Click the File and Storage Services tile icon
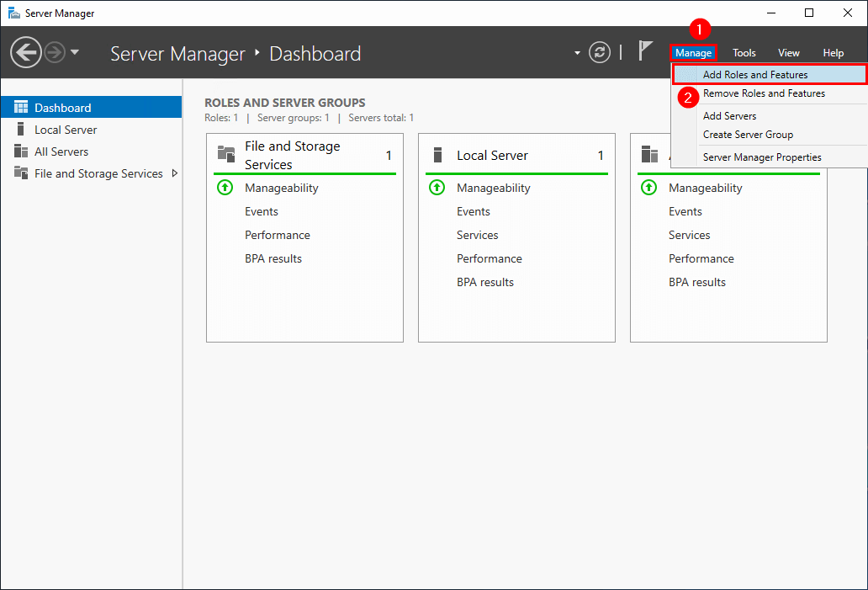The image size is (868, 590). tap(226, 153)
